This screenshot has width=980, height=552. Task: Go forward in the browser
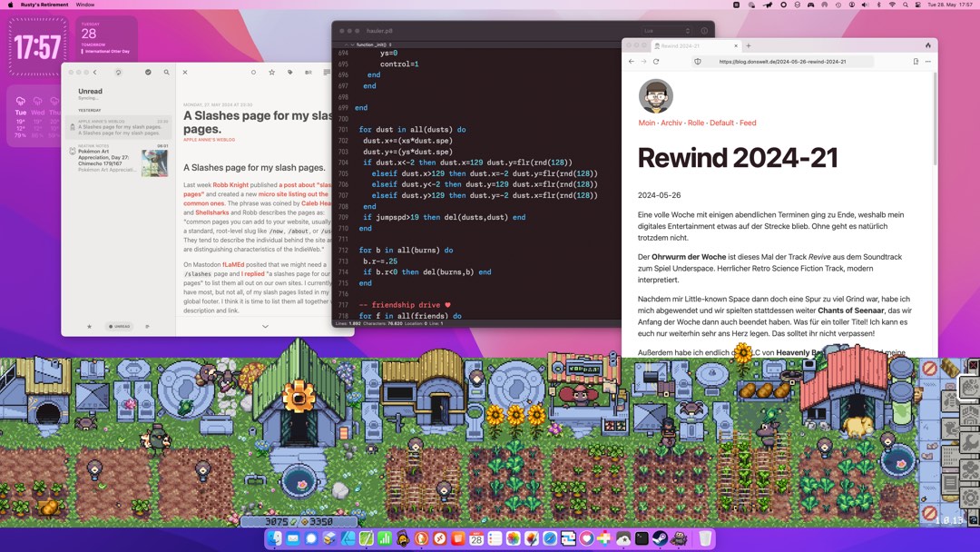click(x=643, y=62)
